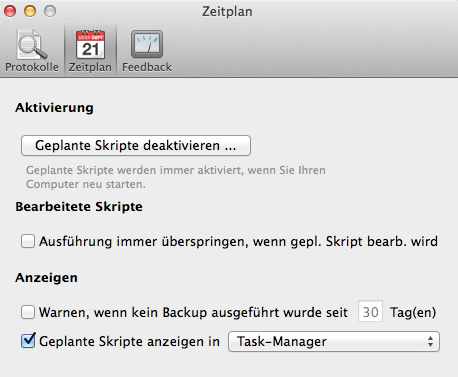Screen dimensions: 458x377
Task: Open the Protokolle magnifier icon
Action: (x=32, y=45)
